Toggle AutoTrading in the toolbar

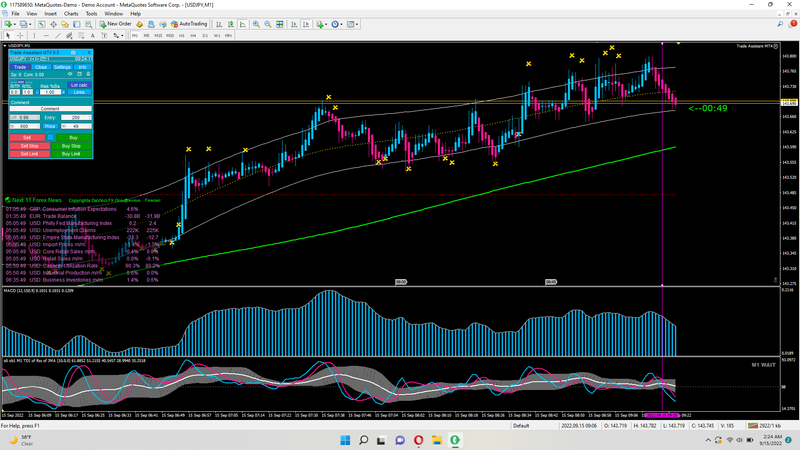189,24
